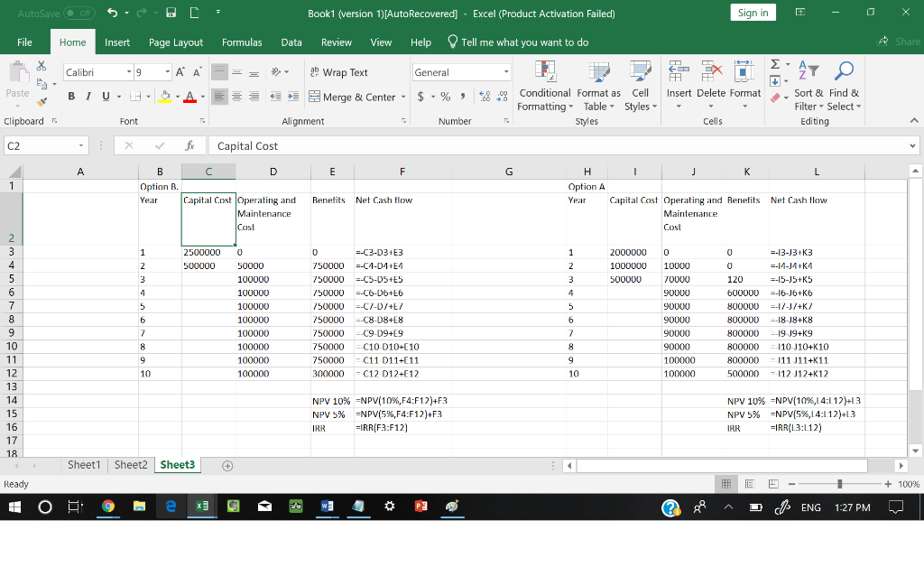Viewport: 924px width, 586px height.
Task: Switch to the Formulas ribbon tab
Action: coord(242,41)
